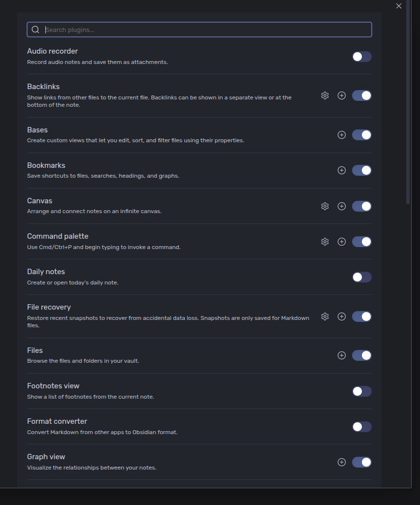This screenshot has height=505, width=420.
Task: Click the Canvas hotkeys plus icon
Action: [x=342, y=206]
